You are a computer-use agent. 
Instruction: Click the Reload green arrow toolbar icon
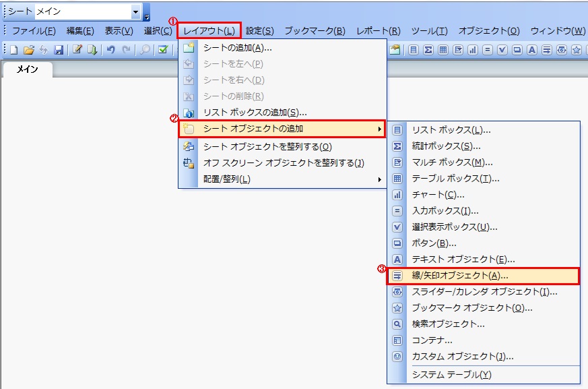pyautogui.click(x=92, y=50)
